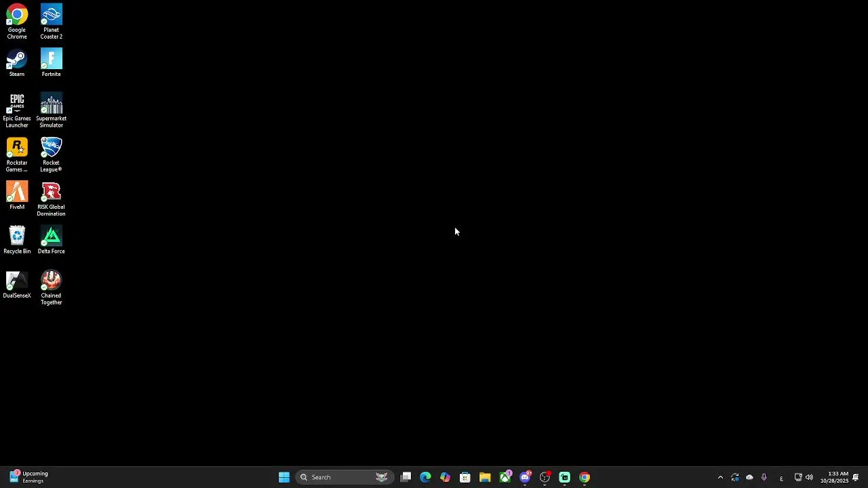Open the notifications bell
This screenshot has height=488, width=868.
point(856,477)
